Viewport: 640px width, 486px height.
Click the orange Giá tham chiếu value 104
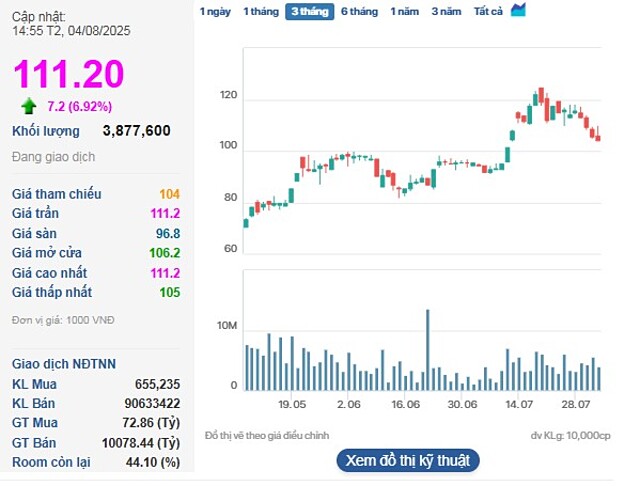point(169,194)
